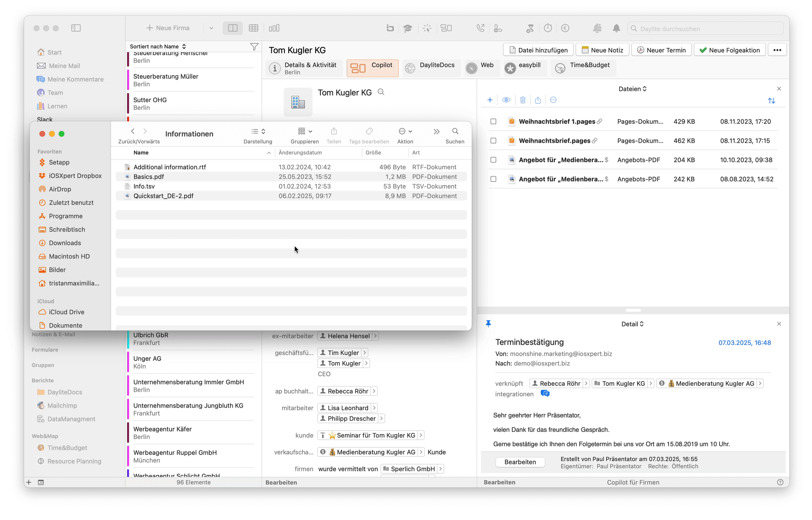Click Finder Teilen share icon
The image size is (812, 520).
(x=334, y=131)
